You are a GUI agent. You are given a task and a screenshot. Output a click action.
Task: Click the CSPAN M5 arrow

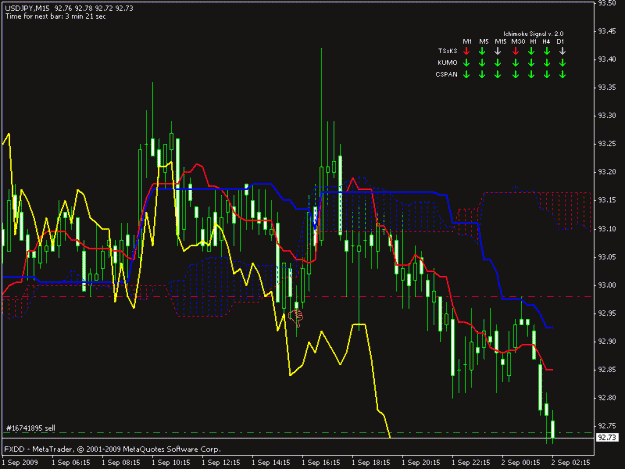pyautogui.click(x=482, y=74)
